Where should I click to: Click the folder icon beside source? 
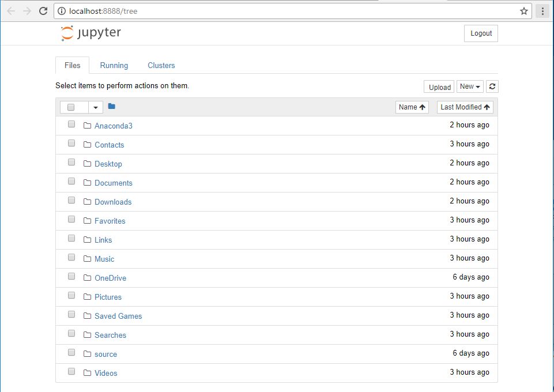[87, 354]
